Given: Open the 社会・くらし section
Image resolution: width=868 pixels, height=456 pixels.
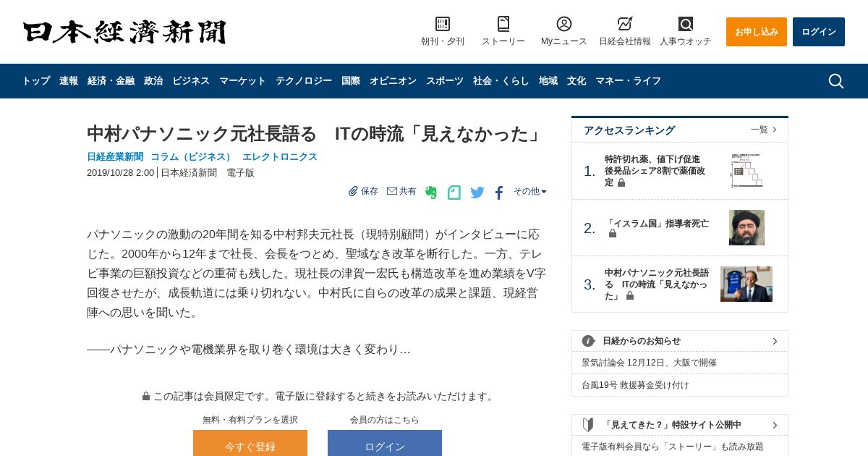Looking at the screenshot, I should 501,81.
